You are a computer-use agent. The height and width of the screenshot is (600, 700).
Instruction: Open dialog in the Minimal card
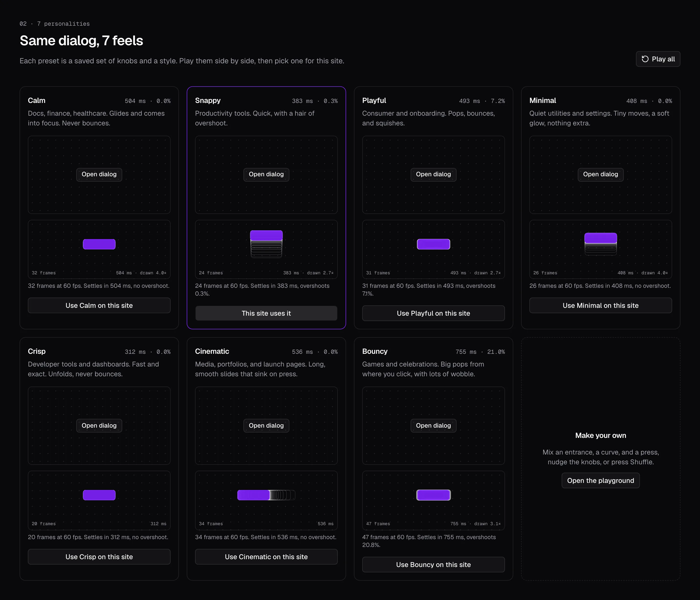tap(601, 174)
